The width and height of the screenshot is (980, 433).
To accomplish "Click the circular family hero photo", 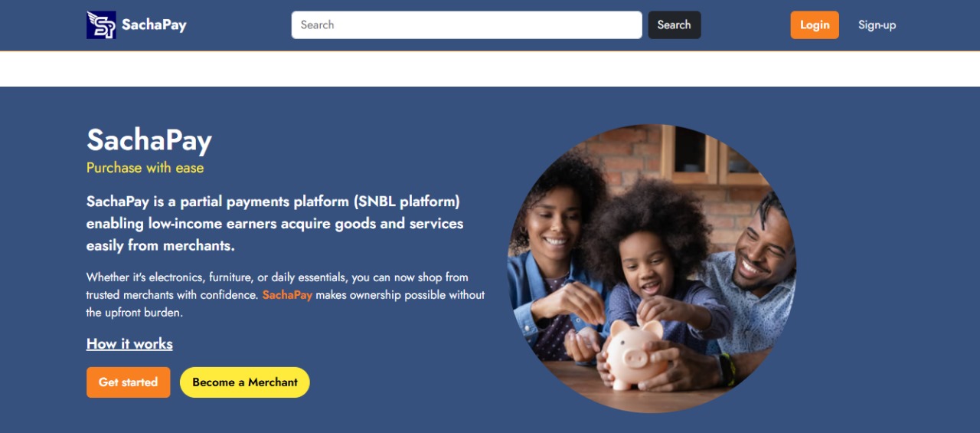I will pos(652,268).
